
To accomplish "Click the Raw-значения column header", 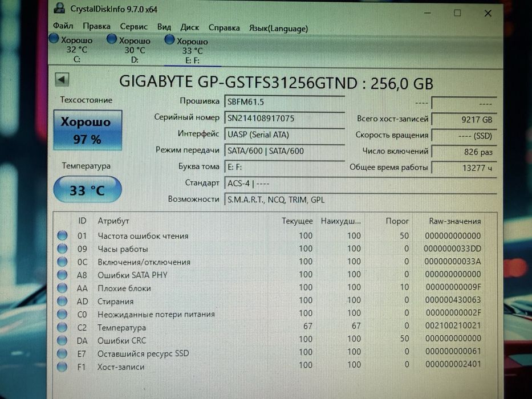I will [x=454, y=221].
